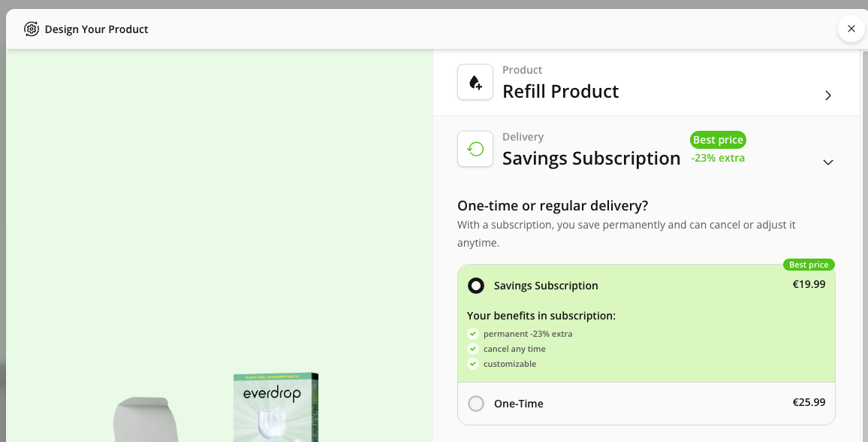Choose the One-Time €25.99 option row
Screen dimensions: 868x442
click(x=646, y=404)
